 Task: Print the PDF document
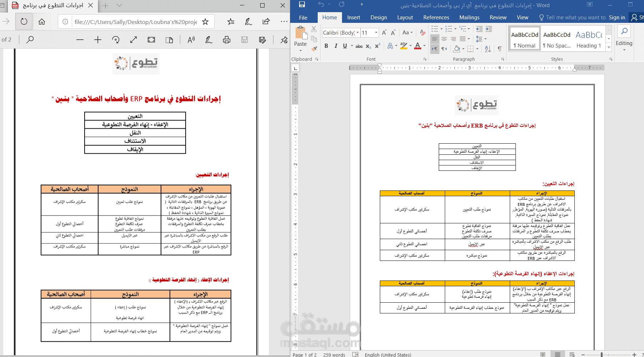[x=227, y=40]
